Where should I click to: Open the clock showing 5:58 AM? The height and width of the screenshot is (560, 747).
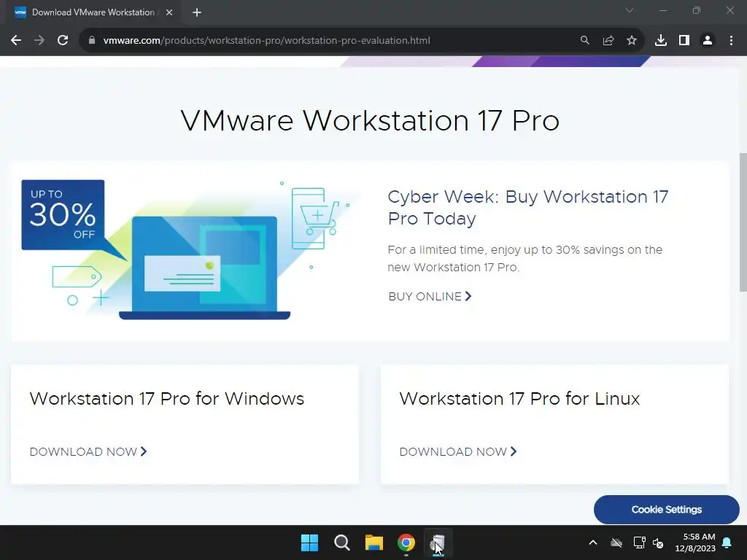[695, 542]
